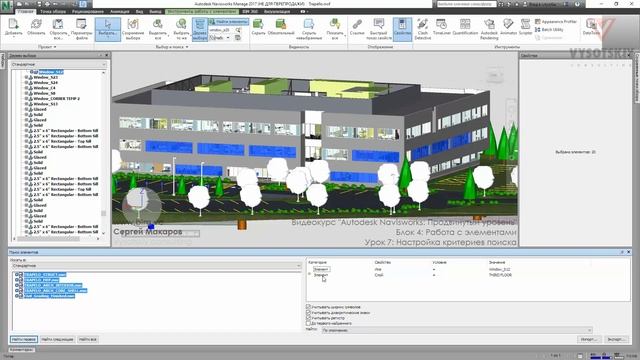Open the Batch Utility tool

549,30
